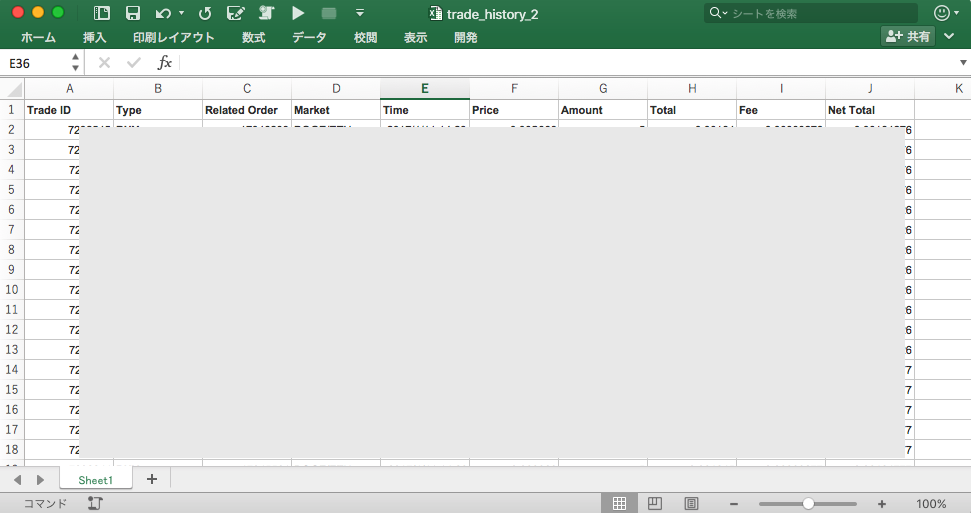Open the データ ribbon tab
The height and width of the screenshot is (513, 971).
(x=309, y=38)
